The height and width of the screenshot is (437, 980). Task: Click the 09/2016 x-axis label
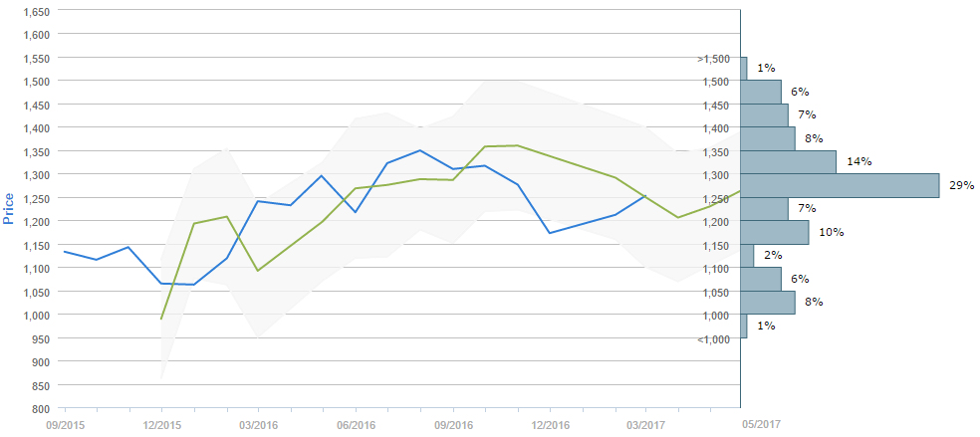[452, 423]
